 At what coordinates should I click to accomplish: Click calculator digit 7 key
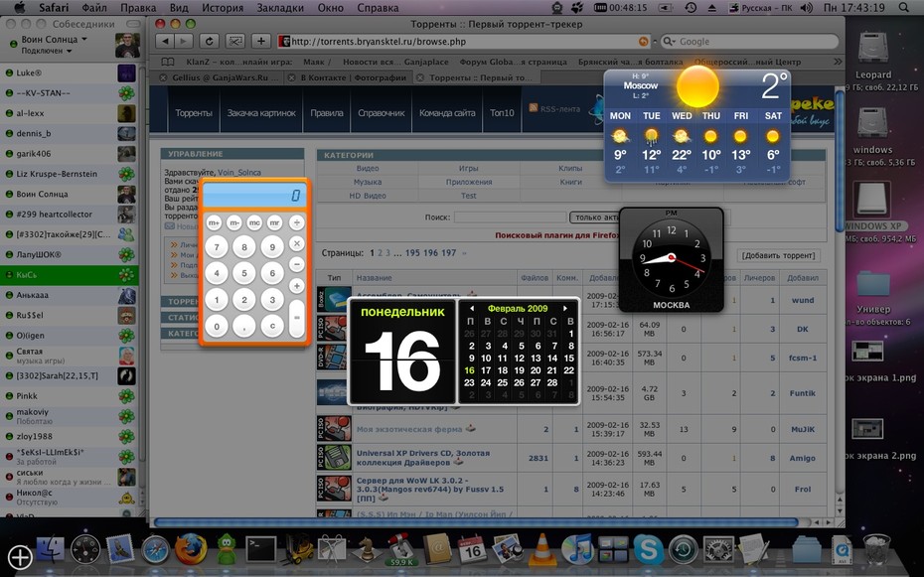coord(217,246)
